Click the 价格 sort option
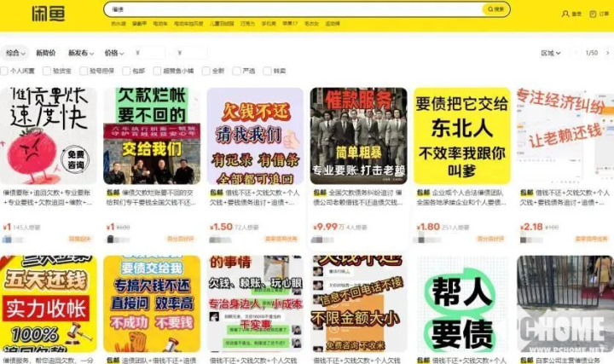Image resolution: width=614 pixels, height=364 pixels. tap(113, 53)
